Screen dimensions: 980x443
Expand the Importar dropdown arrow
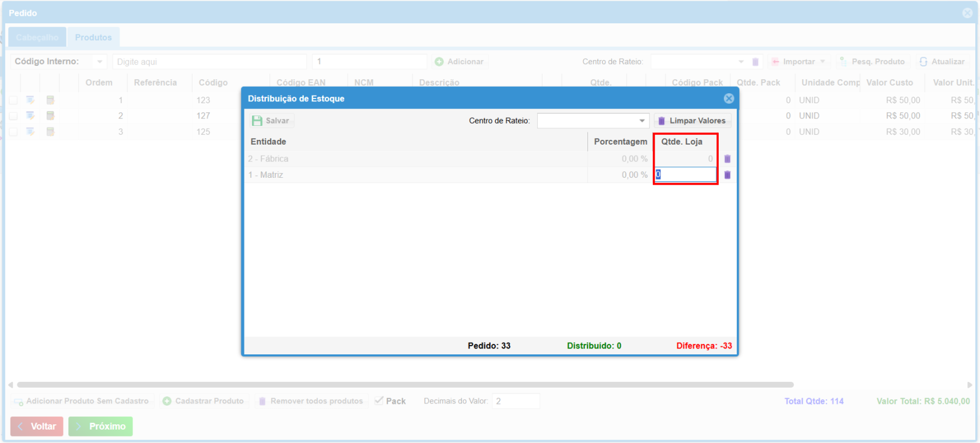click(822, 62)
